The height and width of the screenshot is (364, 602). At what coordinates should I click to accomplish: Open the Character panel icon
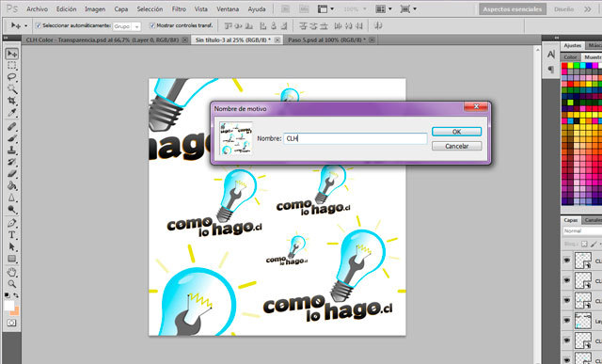coord(551,55)
